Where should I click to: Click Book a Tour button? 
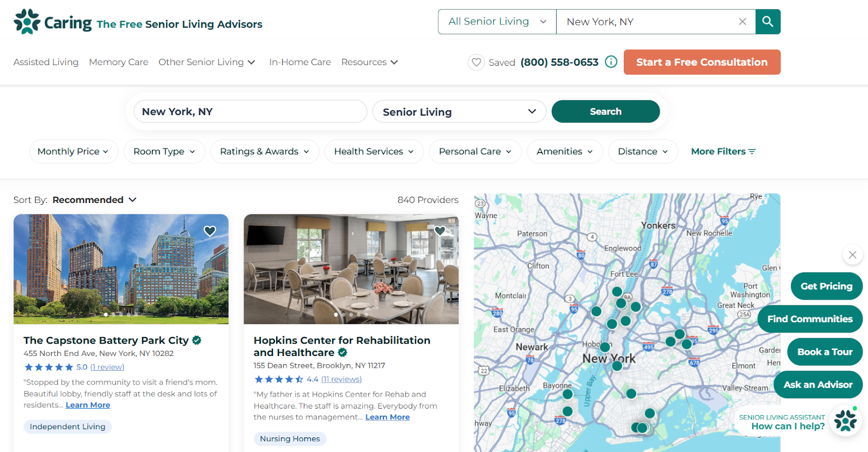click(x=825, y=352)
